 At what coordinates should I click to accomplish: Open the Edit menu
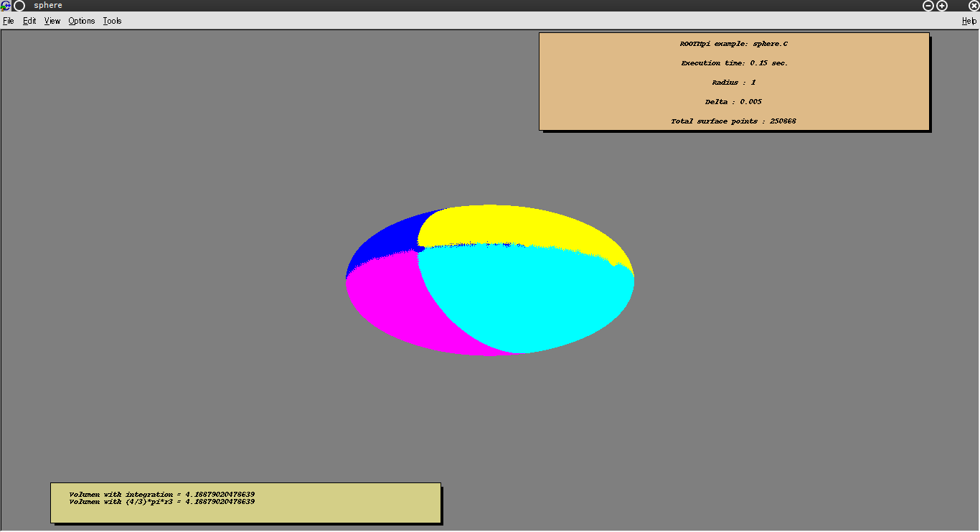coord(29,21)
